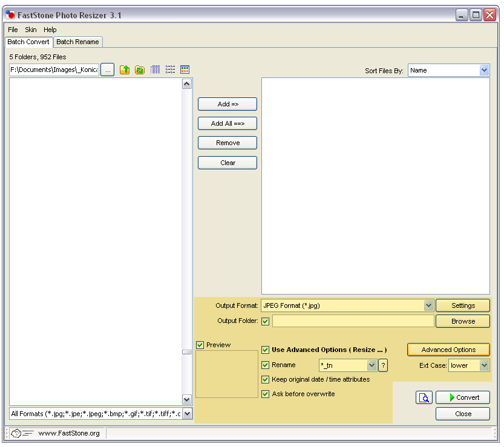Open output format Settings

pyautogui.click(x=463, y=305)
